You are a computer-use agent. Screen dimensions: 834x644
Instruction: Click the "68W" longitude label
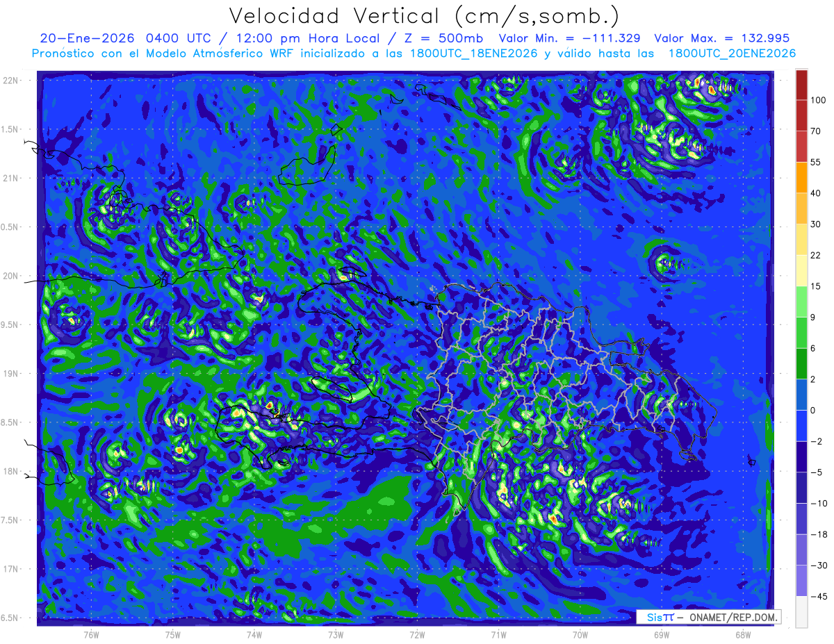click(x=742, y=634)
